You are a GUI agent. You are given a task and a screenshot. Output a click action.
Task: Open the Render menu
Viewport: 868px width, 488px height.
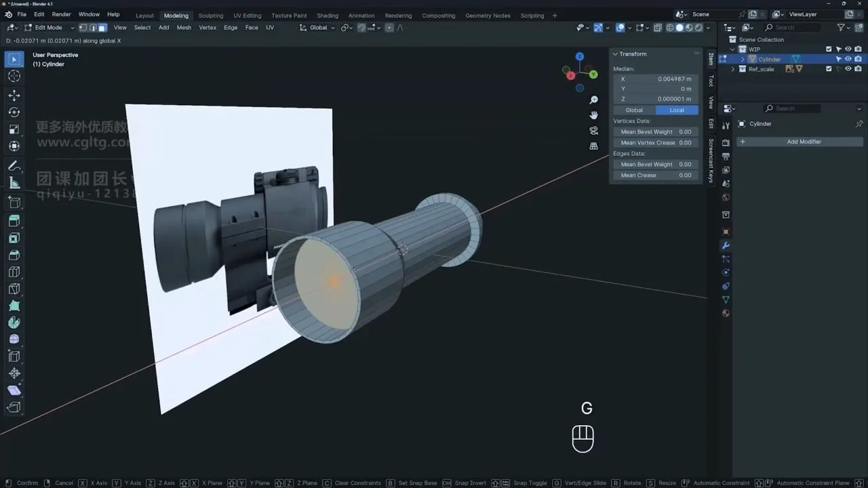point(61,14)
